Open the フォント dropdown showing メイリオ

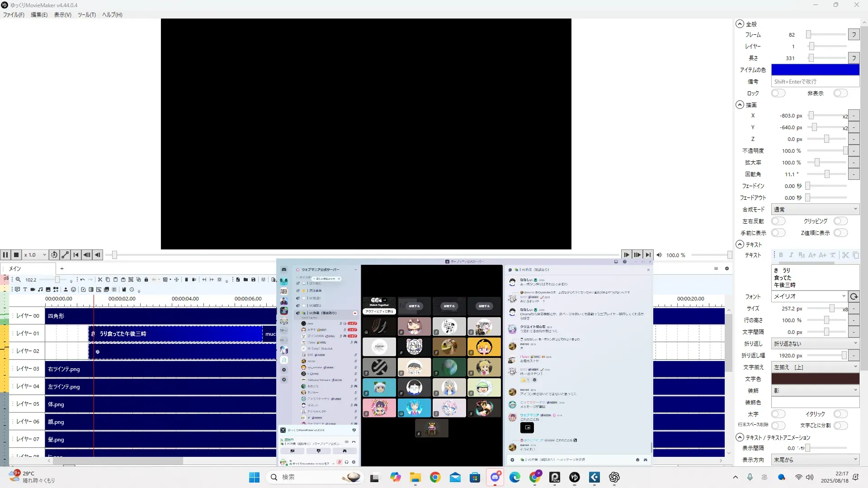[x=808, y=296]
